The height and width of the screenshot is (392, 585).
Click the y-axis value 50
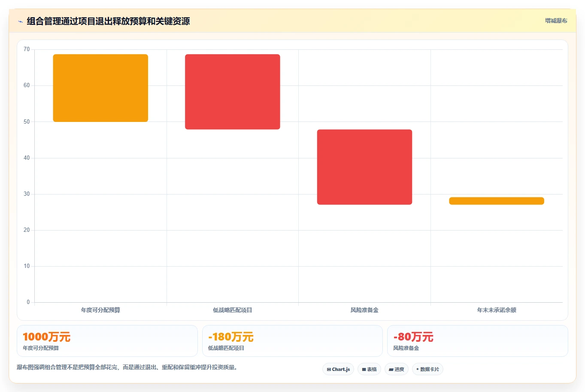click(27, 122)
